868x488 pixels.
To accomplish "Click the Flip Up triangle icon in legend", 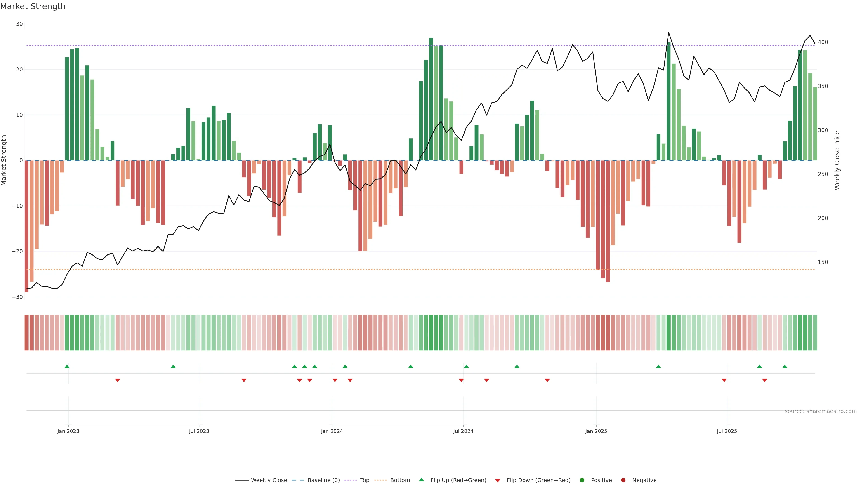I will pyautogui.click(x=421, y=480).
